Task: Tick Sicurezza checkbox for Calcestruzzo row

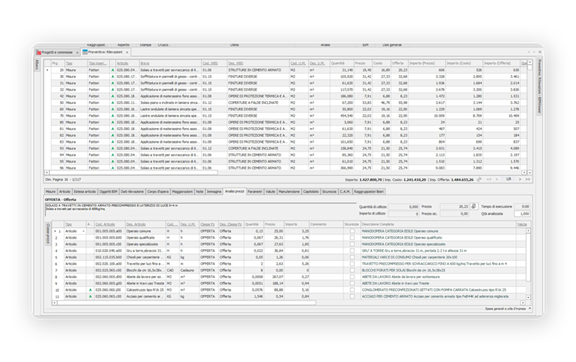Action: (x=352, y=290)
